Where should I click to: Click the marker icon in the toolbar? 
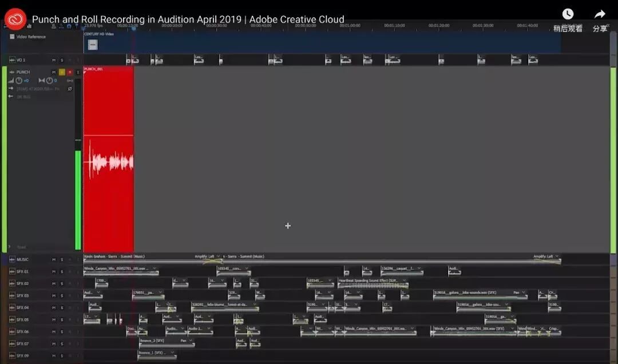coord(77,26)
